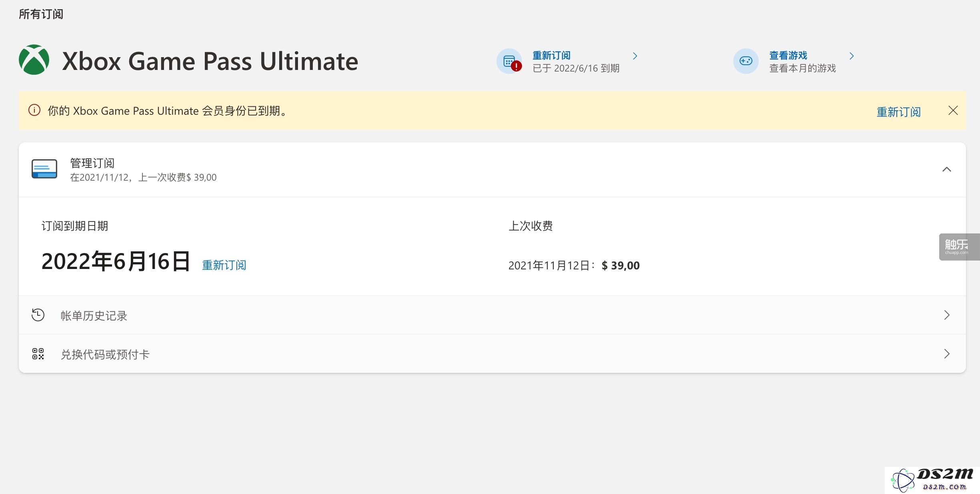The width and height of the screenshot is (980, 494).
Task: Open the chevron next to 查看游戏
Action: pos(852,56)
